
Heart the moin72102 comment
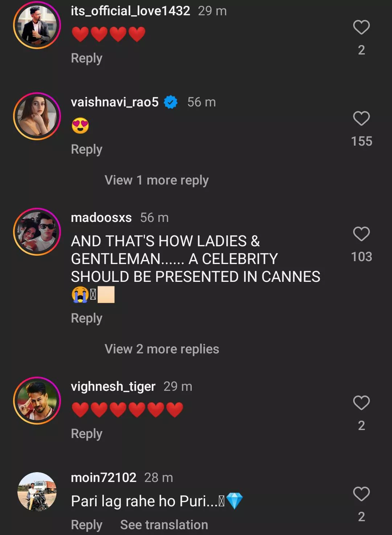[361, 494]
